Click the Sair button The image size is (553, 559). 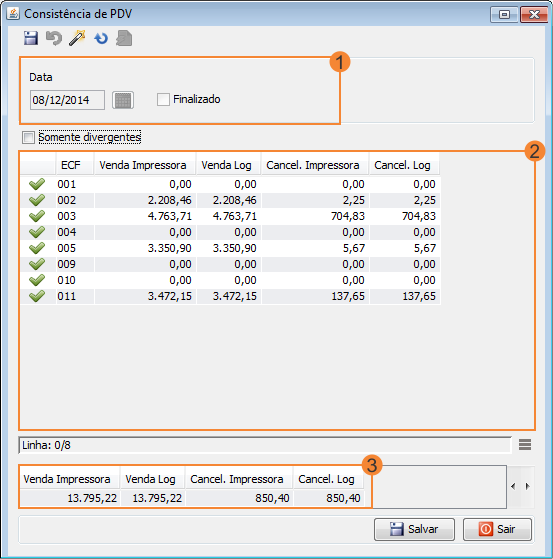click(x=497, y=529)
